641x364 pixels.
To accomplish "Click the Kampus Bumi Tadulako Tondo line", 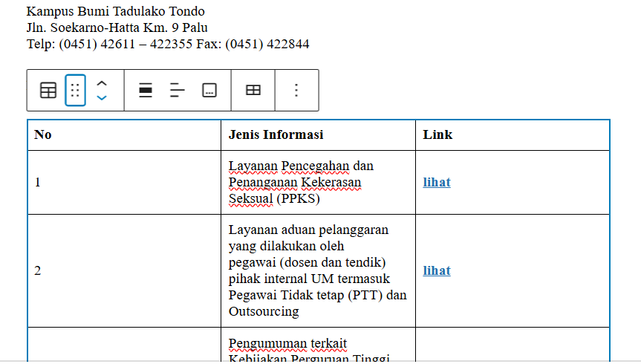I will (x=115, y=11).
